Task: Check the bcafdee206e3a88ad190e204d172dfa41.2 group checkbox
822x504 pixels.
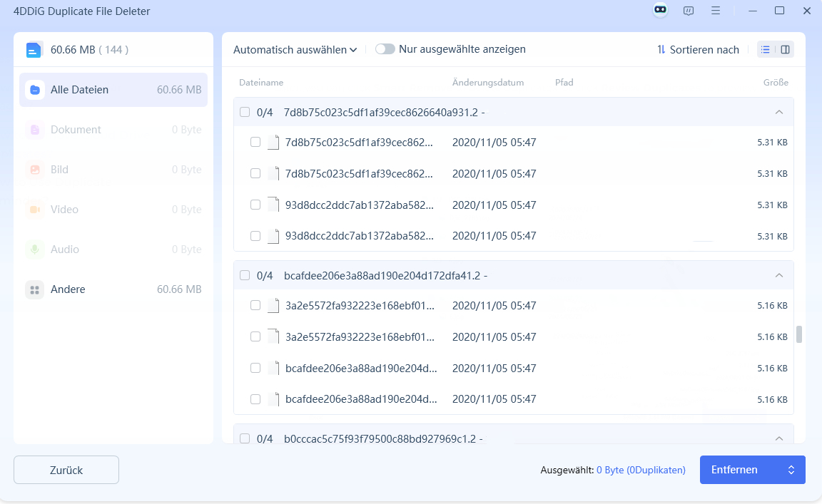Action: (x=245, y=275)
